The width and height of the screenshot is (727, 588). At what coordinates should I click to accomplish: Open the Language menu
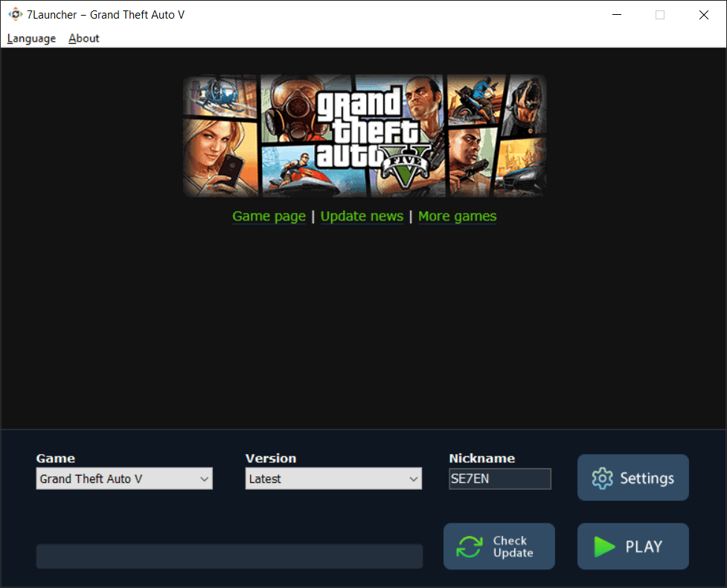(x=31, y=39)
